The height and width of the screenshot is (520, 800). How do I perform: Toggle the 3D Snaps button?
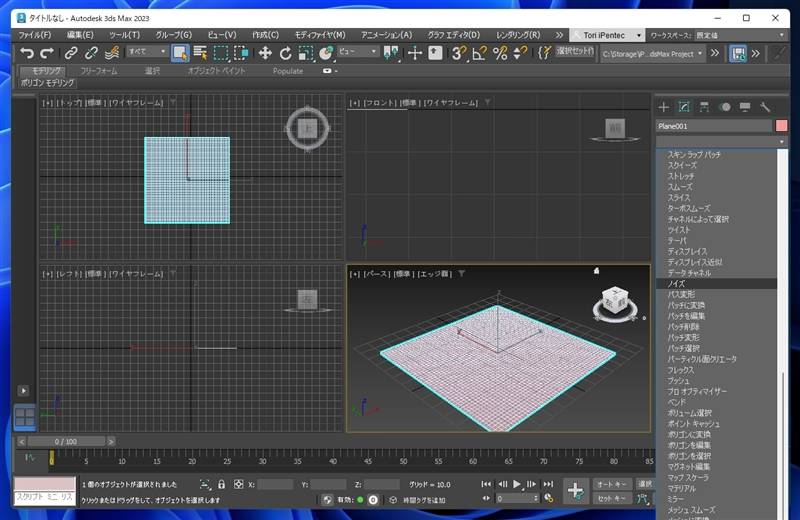[x=459, y=53]
